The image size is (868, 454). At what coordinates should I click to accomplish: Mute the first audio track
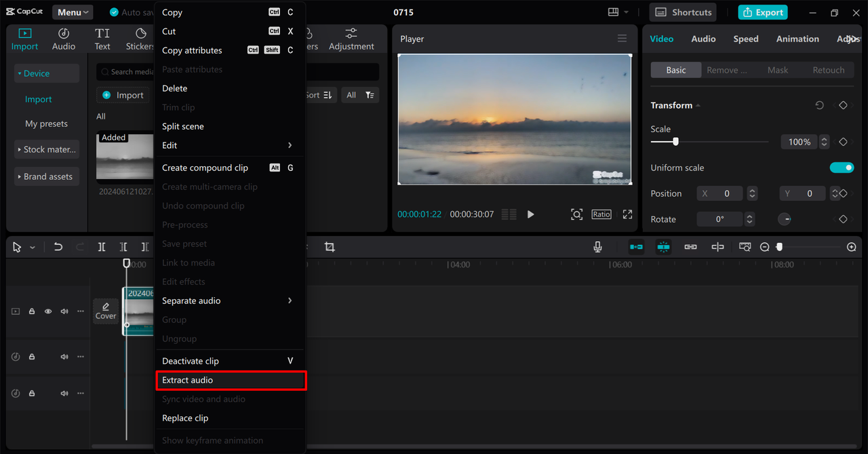pos(64,357)
